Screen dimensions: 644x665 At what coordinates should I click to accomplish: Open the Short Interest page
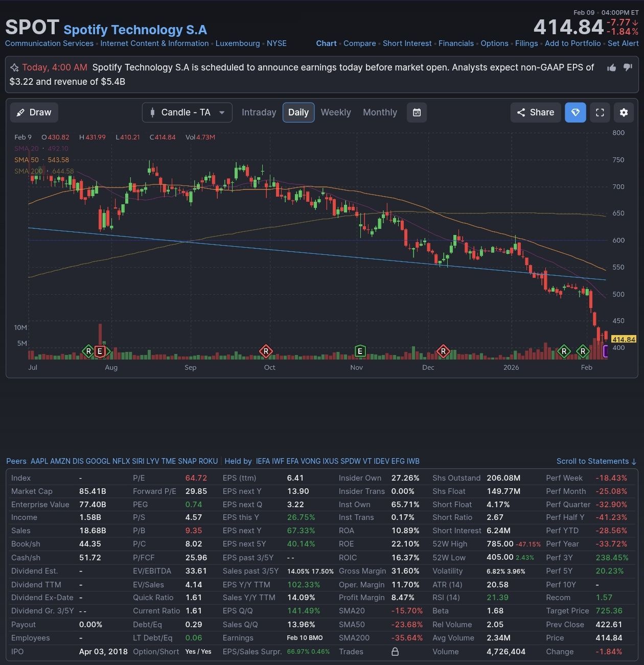point(407,43)
